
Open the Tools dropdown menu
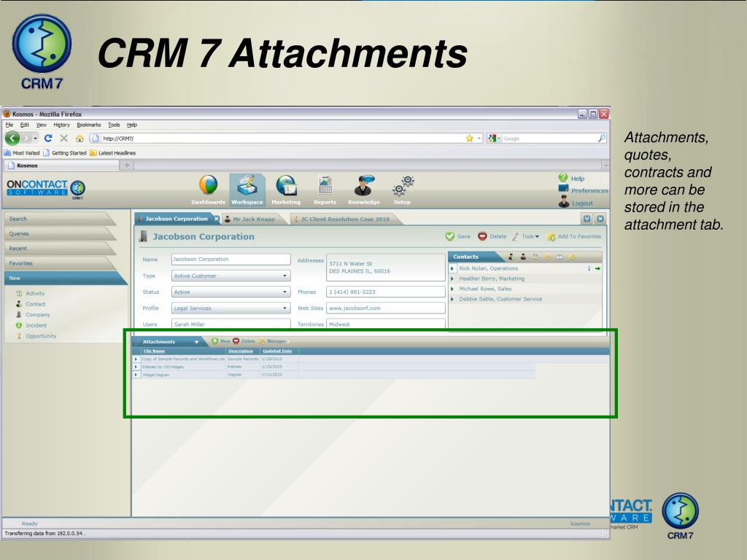[530, 236]
